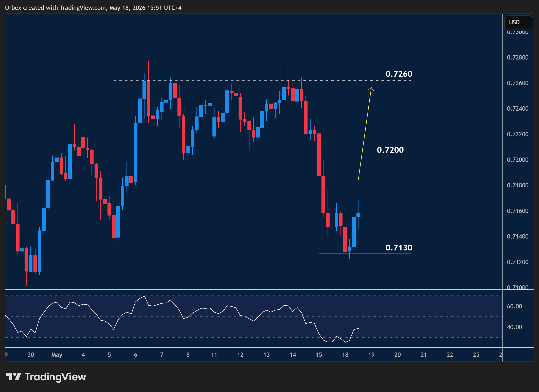Image resolution: width=539 pixels, height=392 pixels.
Task: Click date 20 on time axis
Action: click(398, 355)
